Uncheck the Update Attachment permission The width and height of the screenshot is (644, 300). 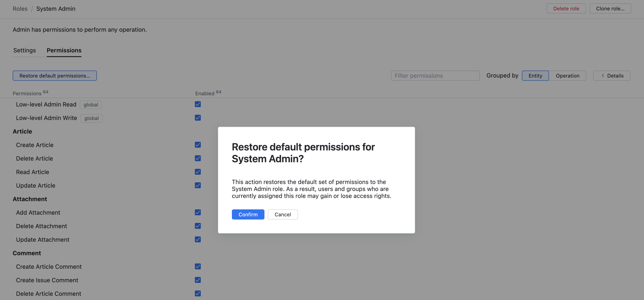(x=198, y=239)
